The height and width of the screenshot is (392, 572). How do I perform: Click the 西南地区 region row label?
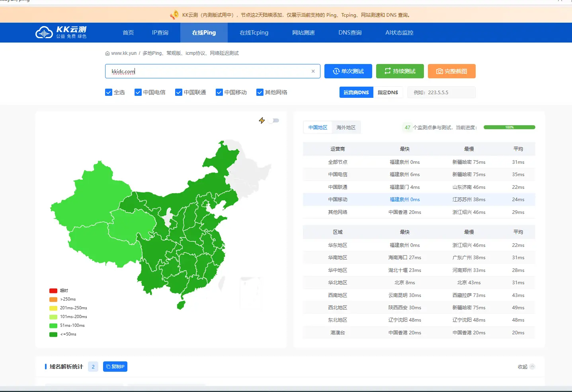pyautogui.click(x=338, y=295)
